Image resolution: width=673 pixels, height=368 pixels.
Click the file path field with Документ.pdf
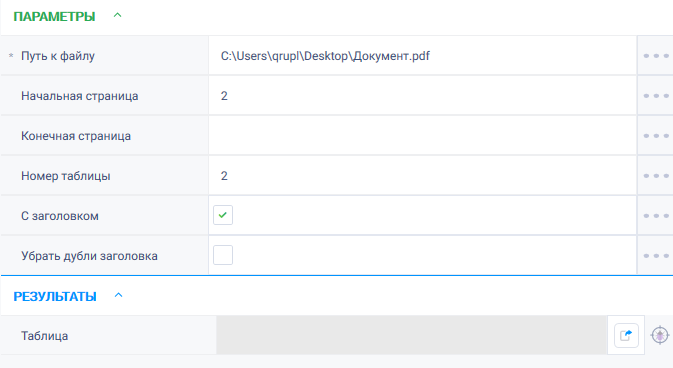tap(422, 56)
